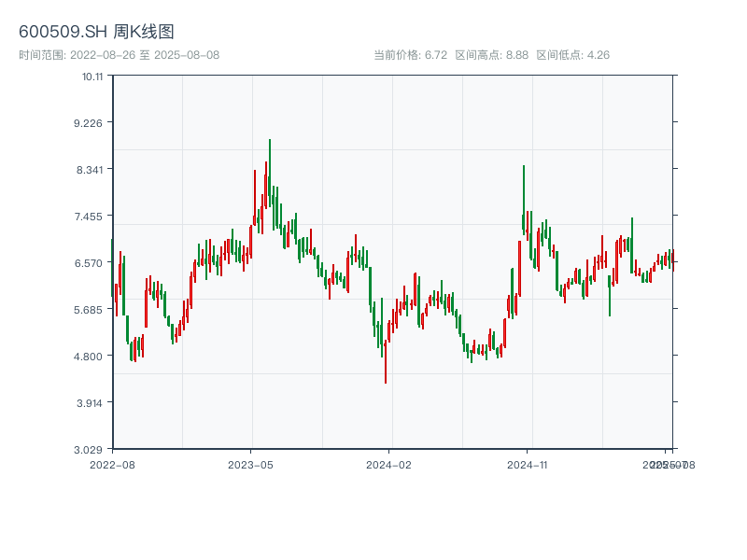Click the 600509.SH 周K线图 chart title

pyautogui.click(x=96, y=33)
